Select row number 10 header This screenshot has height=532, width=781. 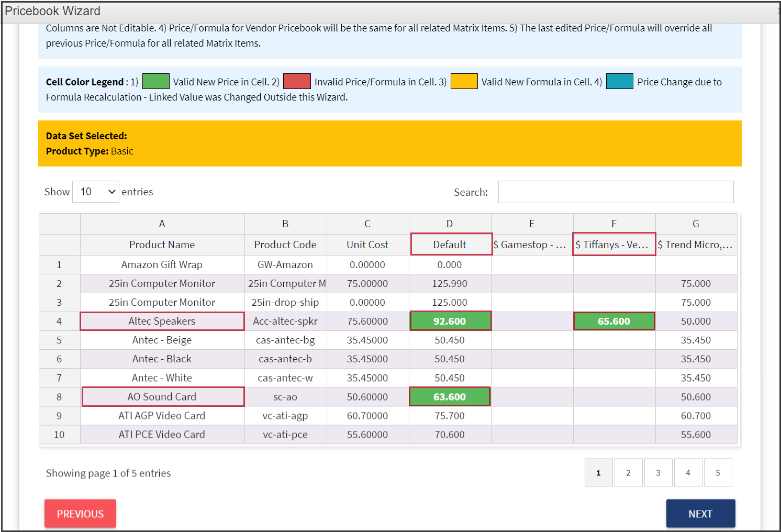(59, 434)
